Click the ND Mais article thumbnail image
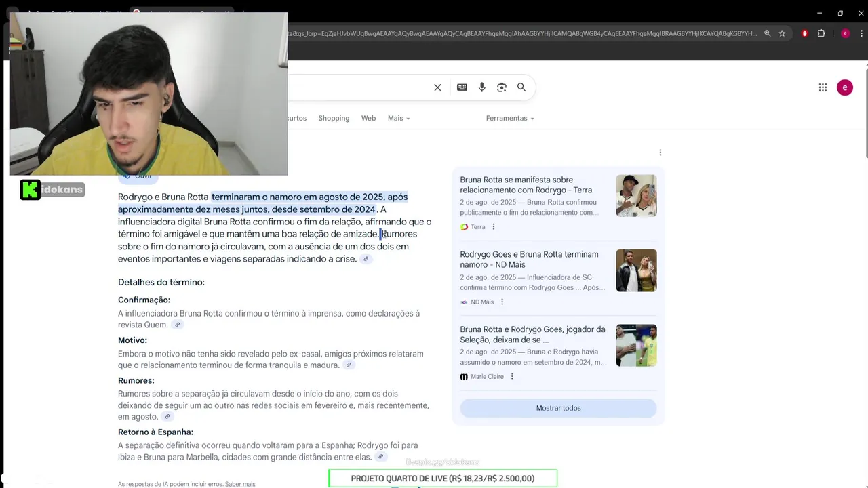 point(636,270)
